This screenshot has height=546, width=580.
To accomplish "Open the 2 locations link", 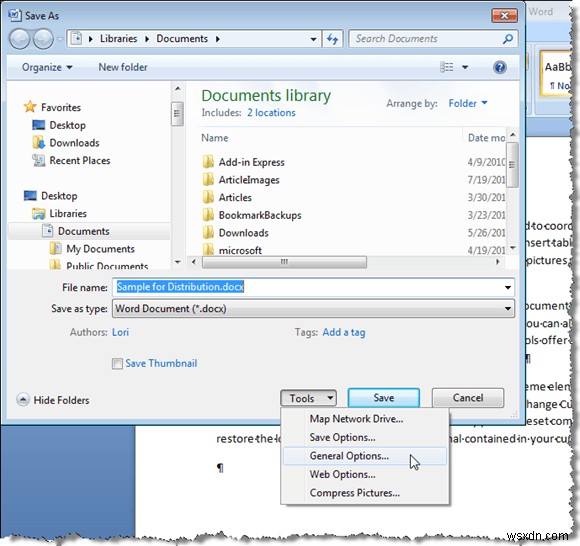I will (x=271, y=112).
